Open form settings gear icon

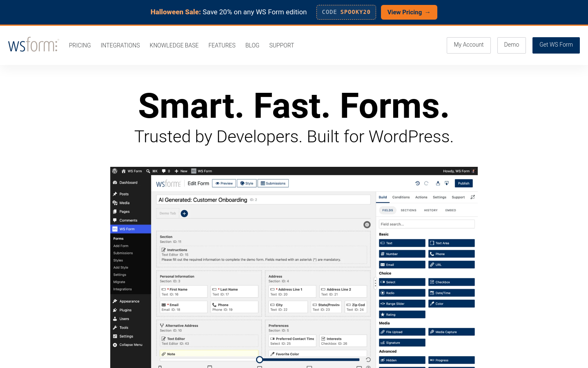(x=367, y=224)
